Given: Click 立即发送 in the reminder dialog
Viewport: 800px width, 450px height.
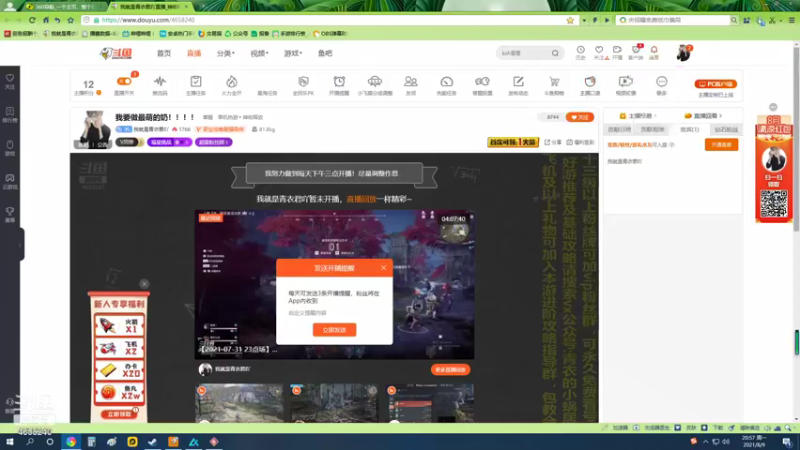Looking at the screenshot, I should point(335,330).
